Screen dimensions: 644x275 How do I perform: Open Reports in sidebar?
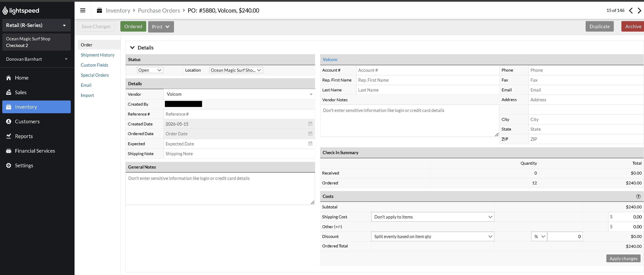coord(37,136)
